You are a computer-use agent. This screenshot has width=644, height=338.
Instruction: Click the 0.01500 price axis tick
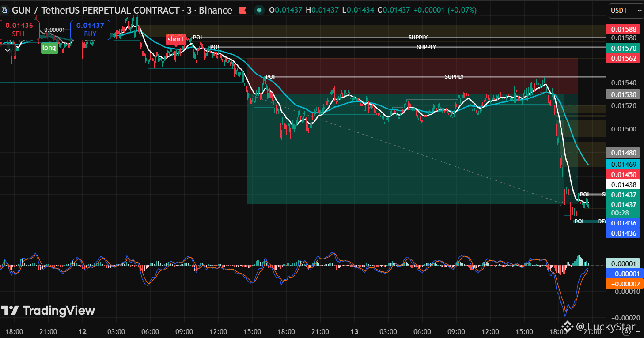click(624, 129)
